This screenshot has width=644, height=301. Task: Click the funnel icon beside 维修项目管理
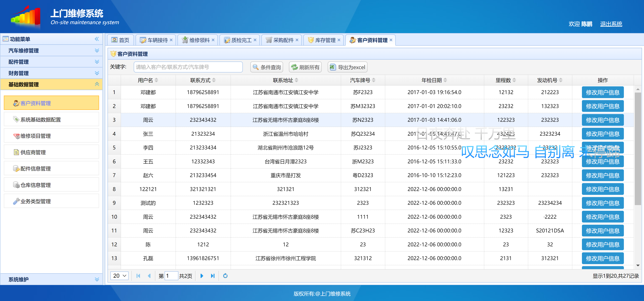[x=16, y=136]
